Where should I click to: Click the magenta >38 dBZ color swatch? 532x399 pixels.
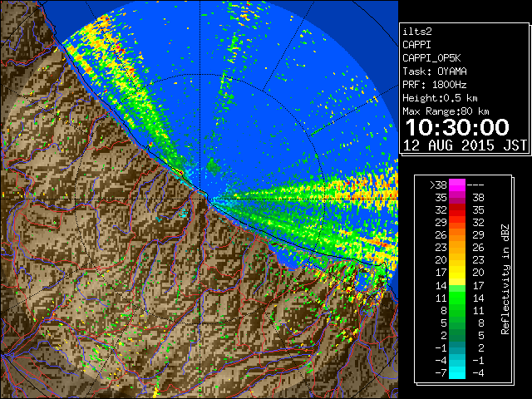pos(457,185)
